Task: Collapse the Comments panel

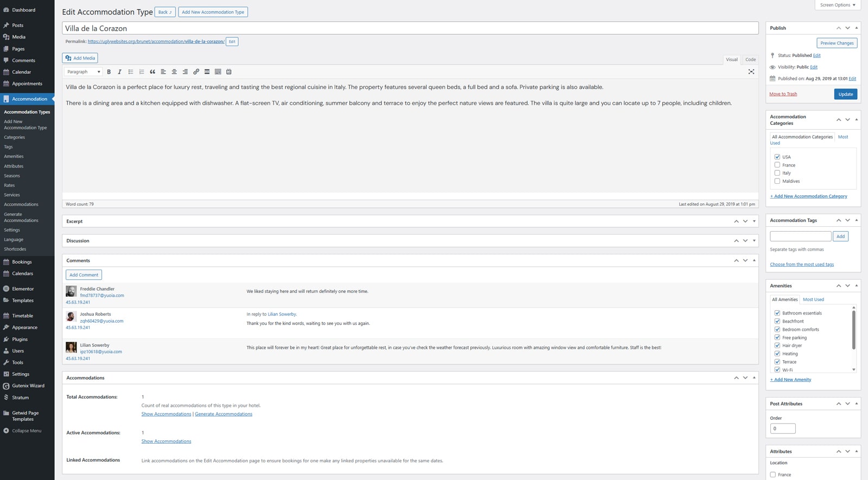Action: point(754,260)
